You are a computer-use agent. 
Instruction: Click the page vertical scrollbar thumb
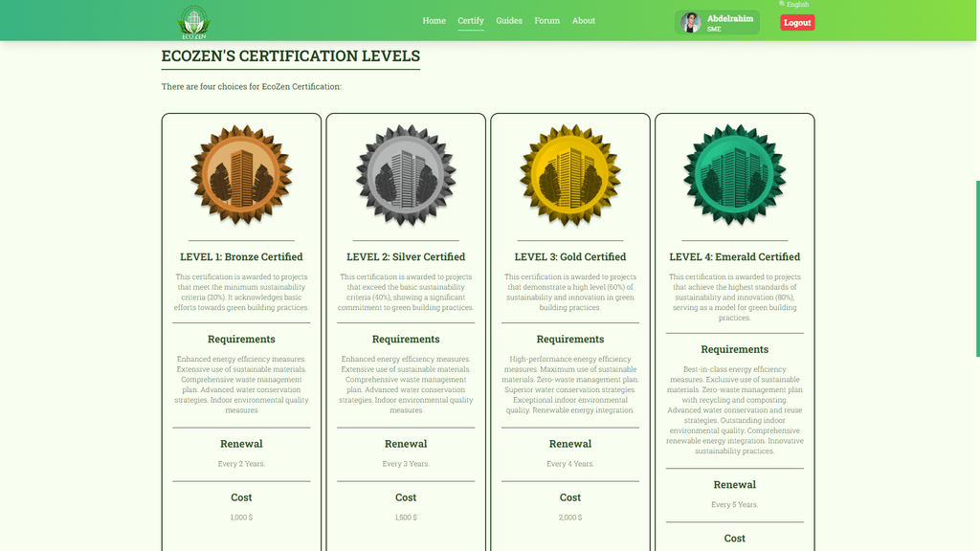(x=977, y=269)
